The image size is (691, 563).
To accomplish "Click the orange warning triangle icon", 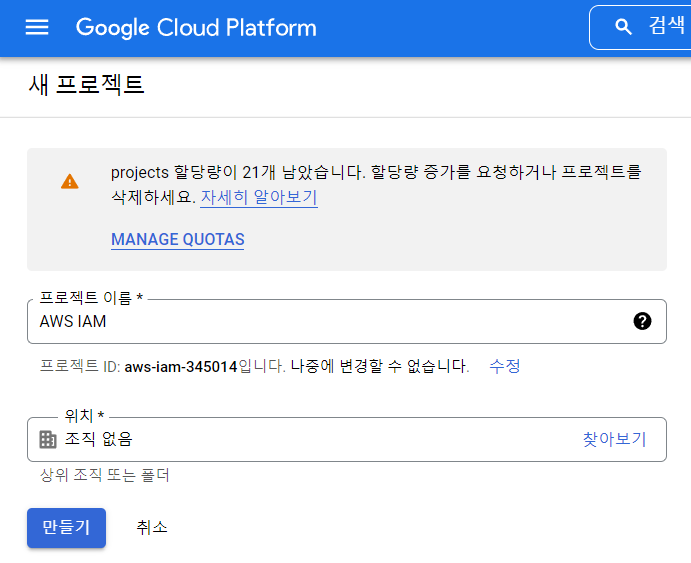I will tap(70, 181).
